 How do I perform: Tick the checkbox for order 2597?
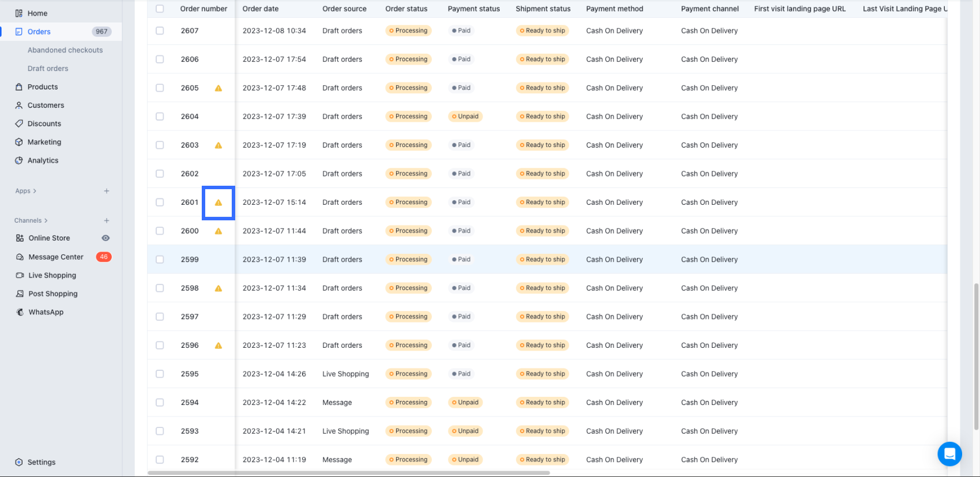(x=160, y=317)
